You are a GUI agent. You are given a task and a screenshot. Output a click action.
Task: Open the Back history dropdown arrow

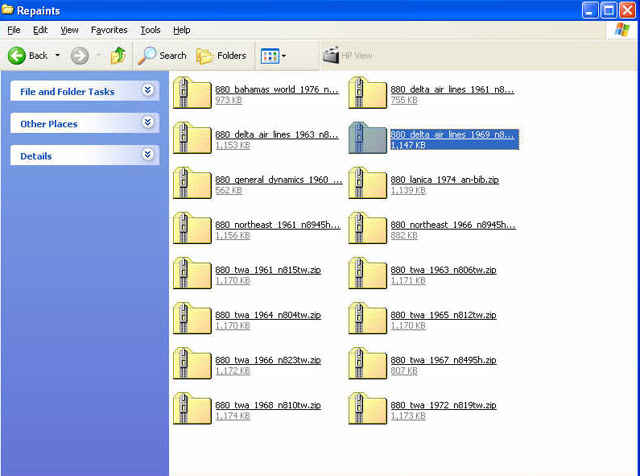coord(58,56)
